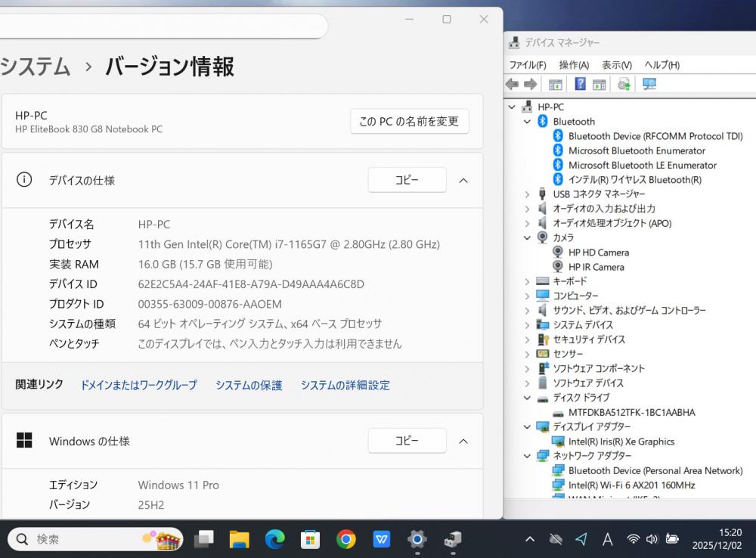Click the この PC の名前を変更 button
756x558 pixels.
click(x=409, y=121)
